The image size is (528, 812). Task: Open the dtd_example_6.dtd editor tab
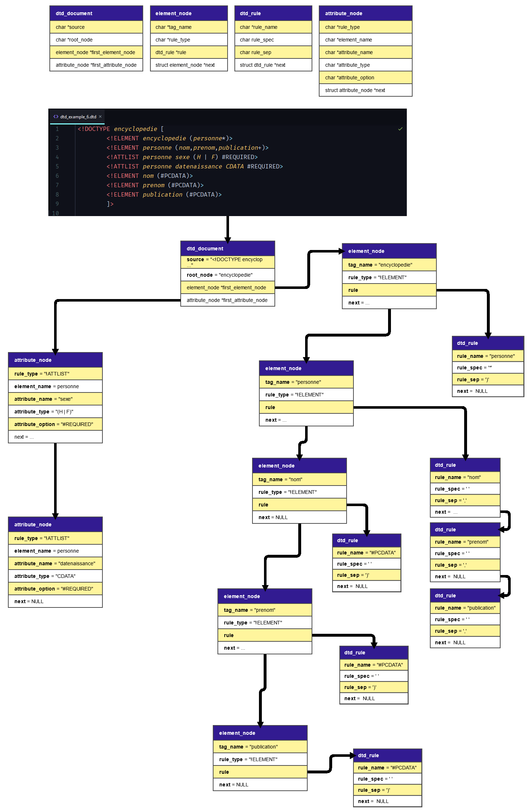click(77, 117)
